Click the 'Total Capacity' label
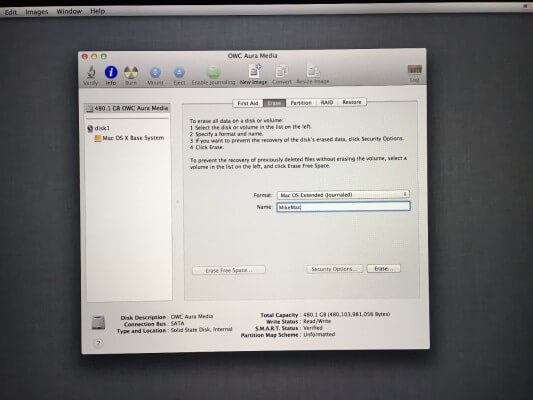The height and width of the screenshot is (400, 533). tap(279, 315)
